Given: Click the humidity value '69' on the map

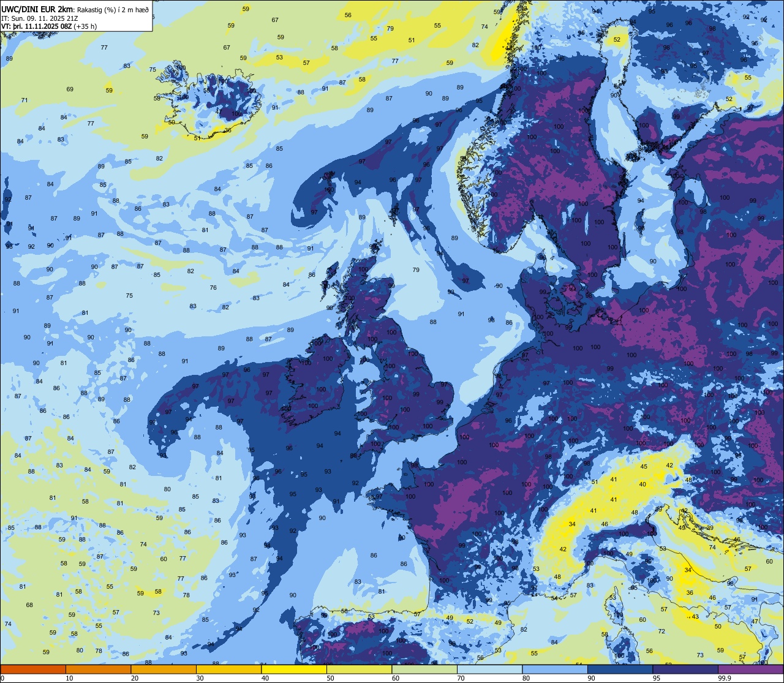Looking at the screenshot, I should coord(70,89).
